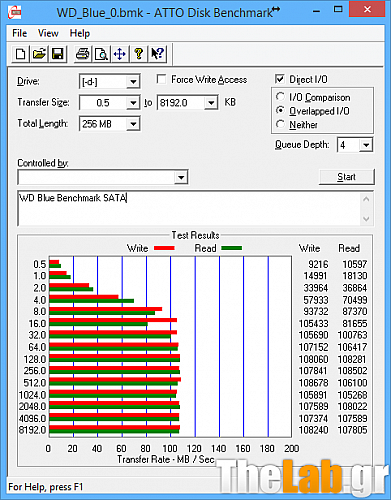Click the green Read legend swatch
Screen dimensions: 391x500
pos(232,248)
